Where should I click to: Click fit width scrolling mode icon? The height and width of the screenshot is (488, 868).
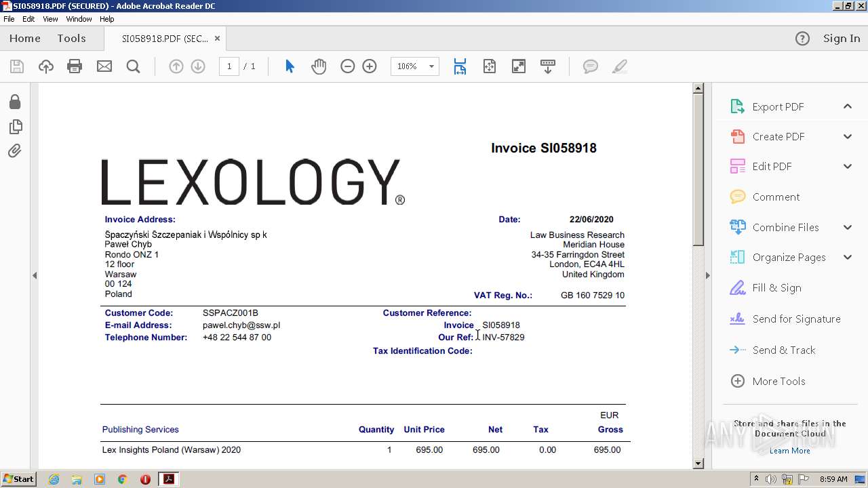pyautogui.click(x=460, y=66)
